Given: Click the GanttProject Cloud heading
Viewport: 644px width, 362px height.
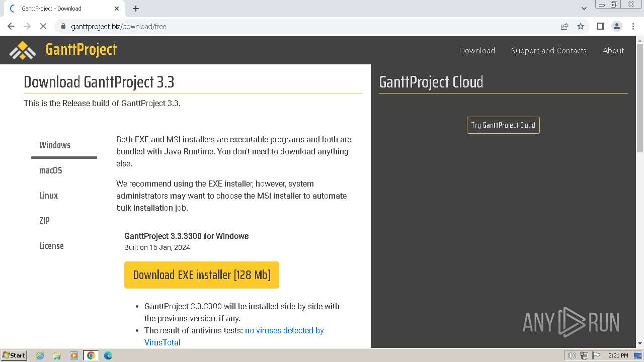Looking at the screenshot, I should (431, 82).
